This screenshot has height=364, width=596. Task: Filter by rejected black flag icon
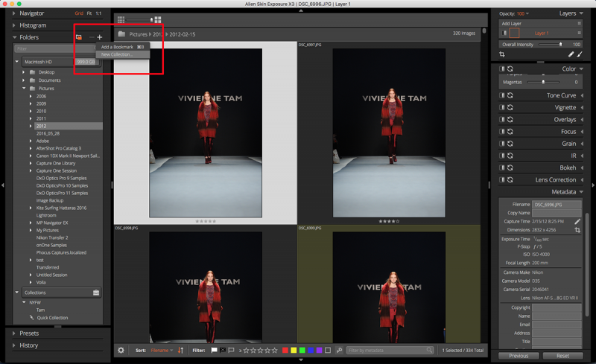pyautogui.click(x=223, y=351)
